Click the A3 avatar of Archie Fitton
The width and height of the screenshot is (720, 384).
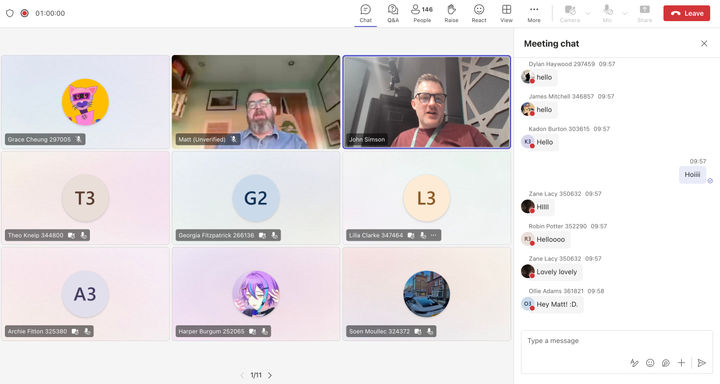tap(85, 294)
